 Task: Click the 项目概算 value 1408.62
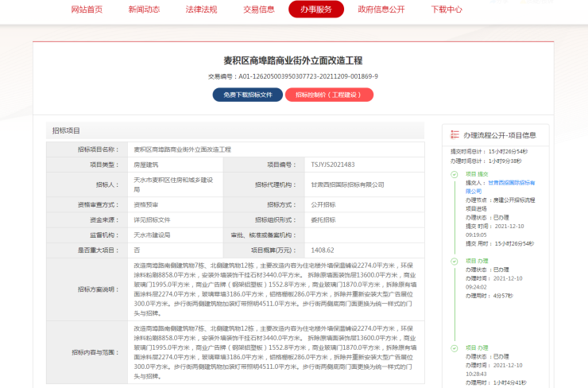(323, 249)
